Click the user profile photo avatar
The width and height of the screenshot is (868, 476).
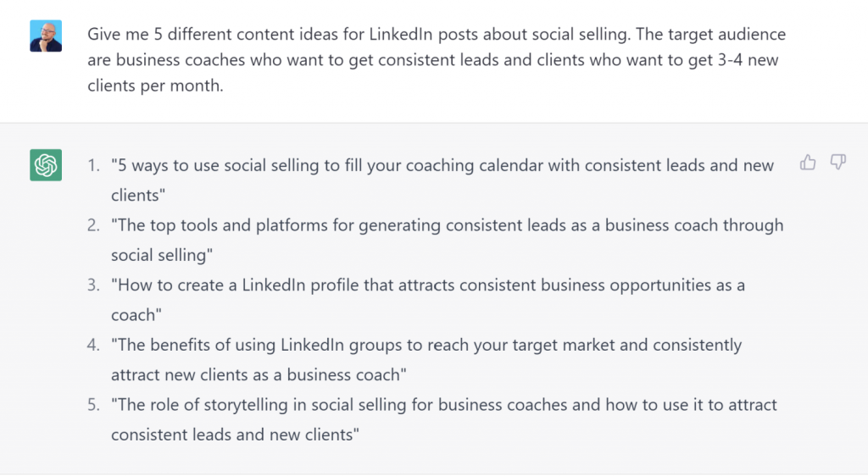coord(46,36)
